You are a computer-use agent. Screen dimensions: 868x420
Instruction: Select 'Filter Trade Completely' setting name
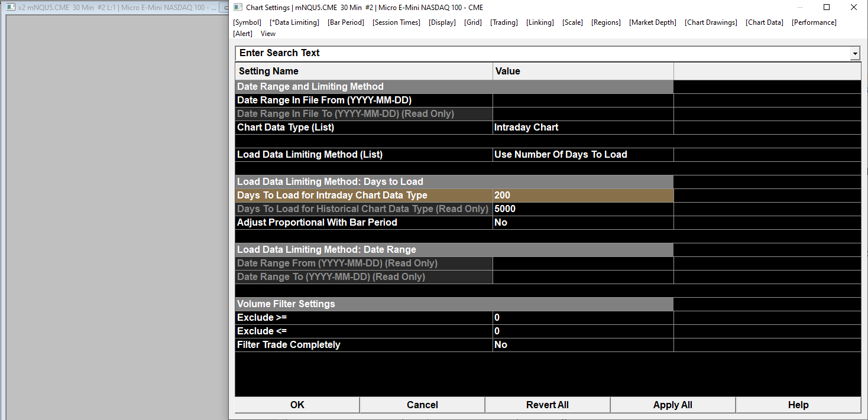(x=364, y=345)
